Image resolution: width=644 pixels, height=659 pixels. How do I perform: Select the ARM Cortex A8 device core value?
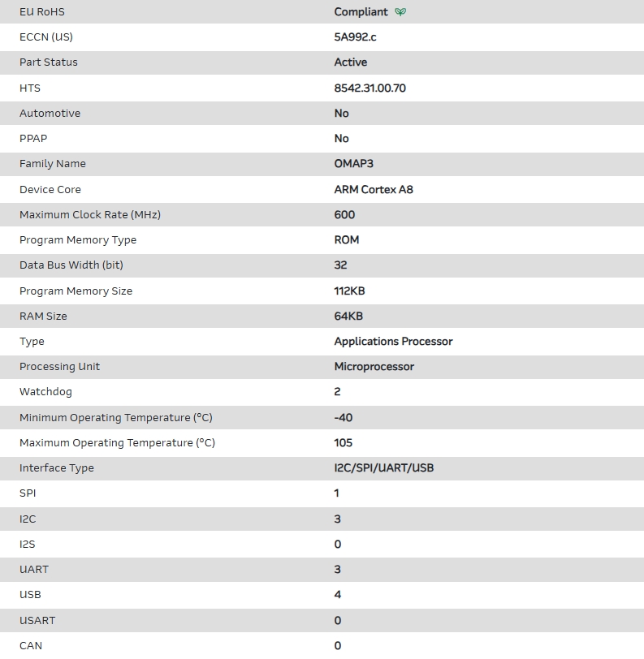pyautogui.click(x=374, y=190)
